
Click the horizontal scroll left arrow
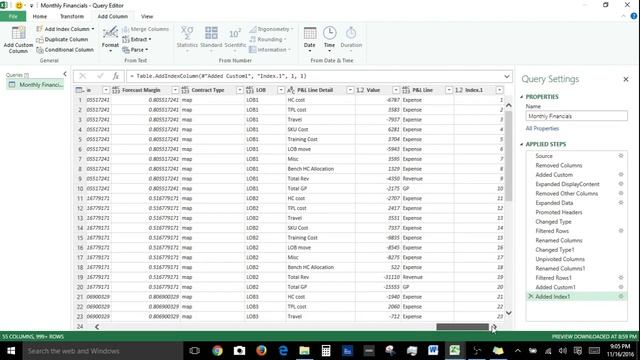(97, 327)
